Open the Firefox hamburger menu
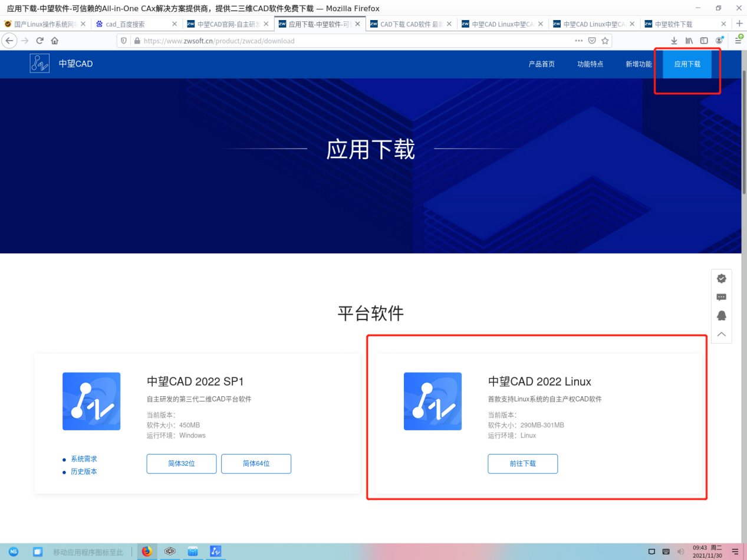 coord(738,41)
